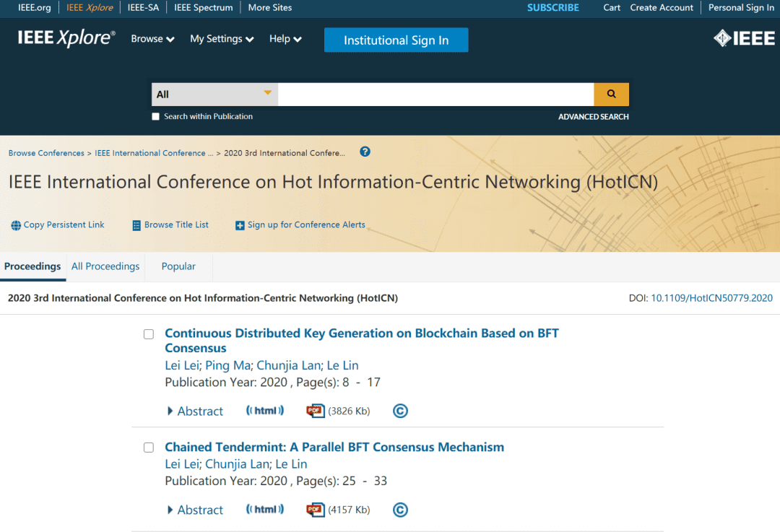
Task: Open the help question mark icon
Action: click(365, 152)
